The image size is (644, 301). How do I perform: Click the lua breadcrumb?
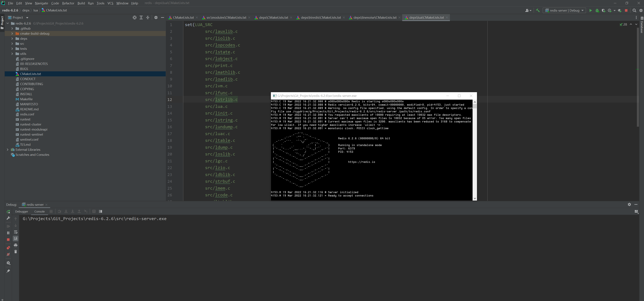pyautogui.click(x=35, y=10)
